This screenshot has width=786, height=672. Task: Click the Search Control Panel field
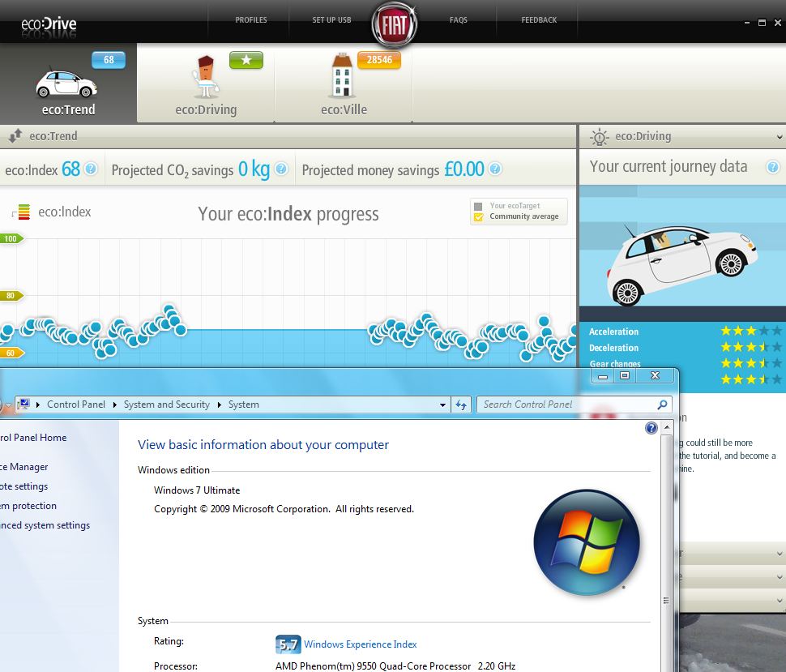click(574, 404)
